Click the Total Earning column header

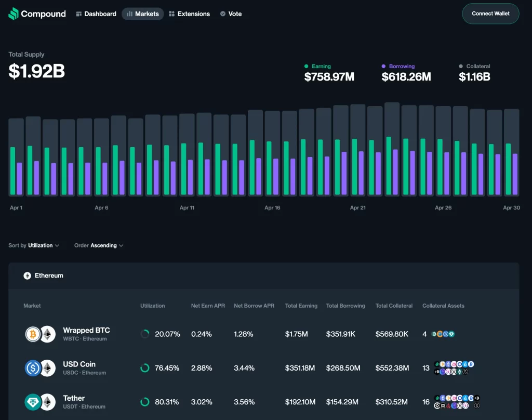301,306
